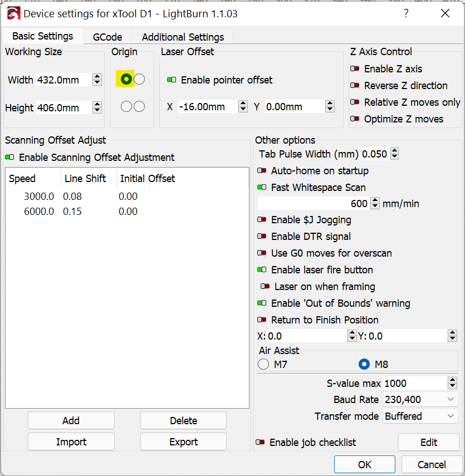This screenshot has width=465, height=476.
Task: Click the Height input field
Action: pyautogui.click(x=64, y=107)
